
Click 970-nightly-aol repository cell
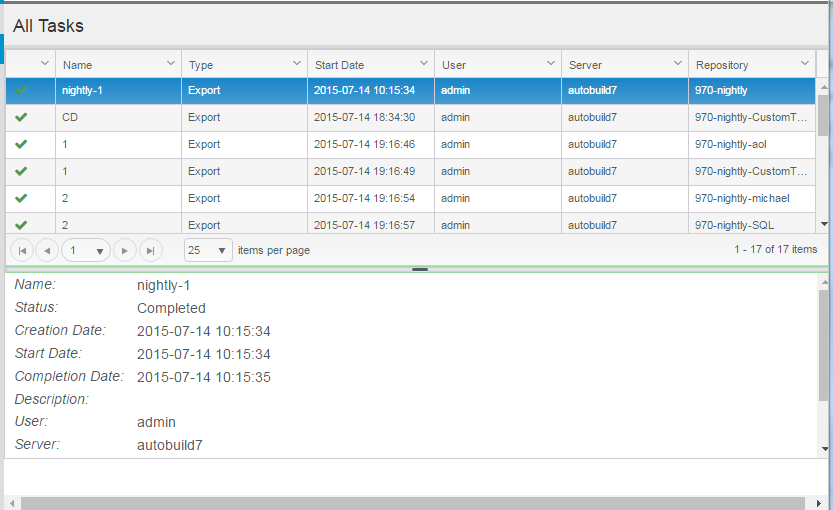point(752,144)
